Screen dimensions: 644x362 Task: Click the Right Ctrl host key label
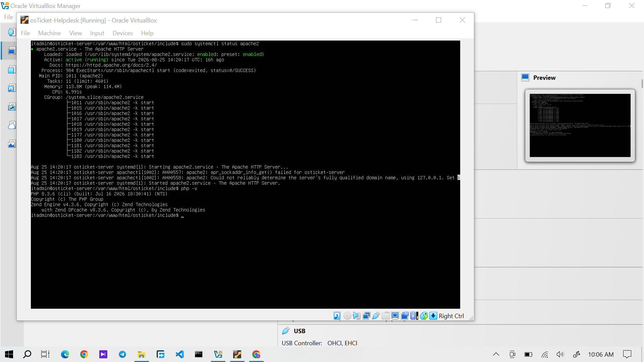click(451, 316)
